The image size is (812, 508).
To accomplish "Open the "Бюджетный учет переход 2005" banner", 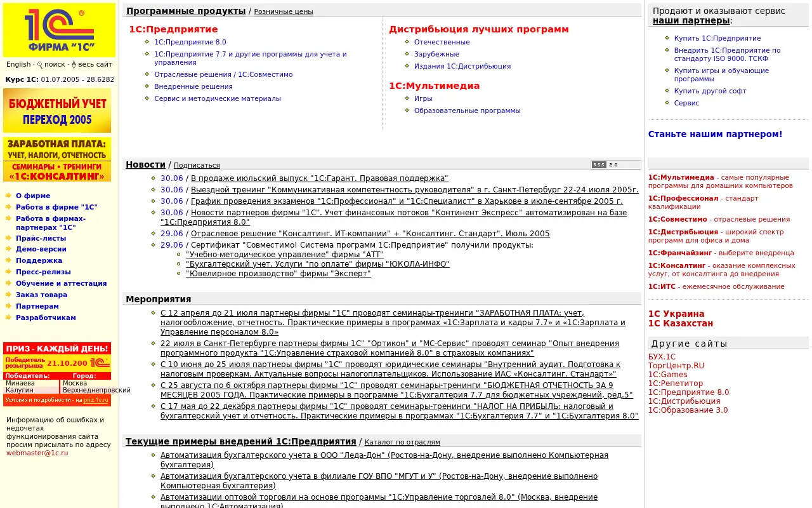I will tap(57, 110).
